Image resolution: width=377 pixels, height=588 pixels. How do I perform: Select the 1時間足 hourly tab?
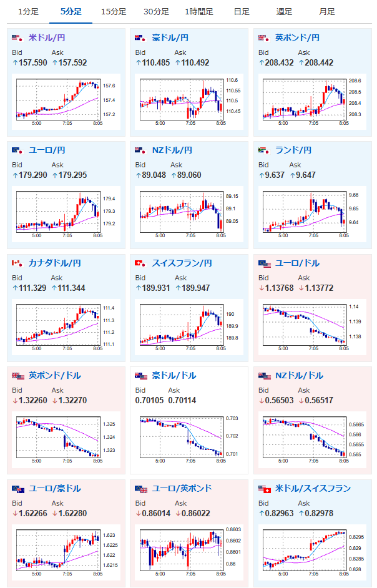click(199, 12)
